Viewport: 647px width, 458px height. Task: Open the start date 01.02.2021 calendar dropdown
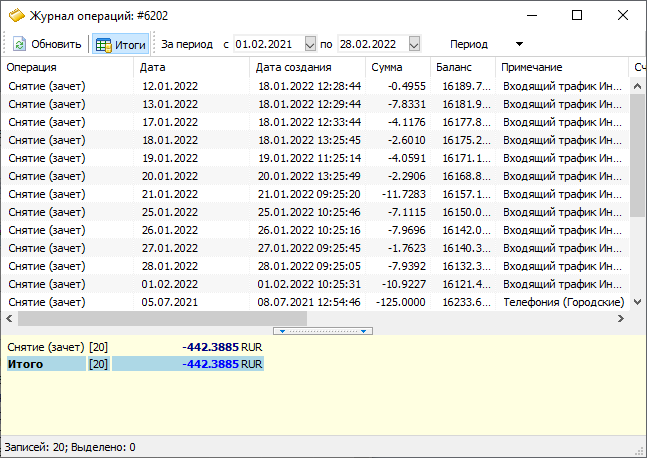click(x=310, y=44)
